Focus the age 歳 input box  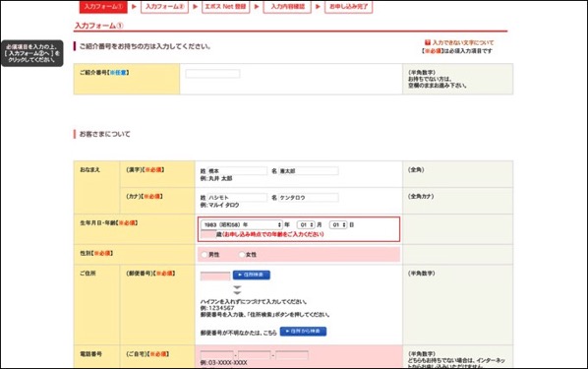[207, 234]
